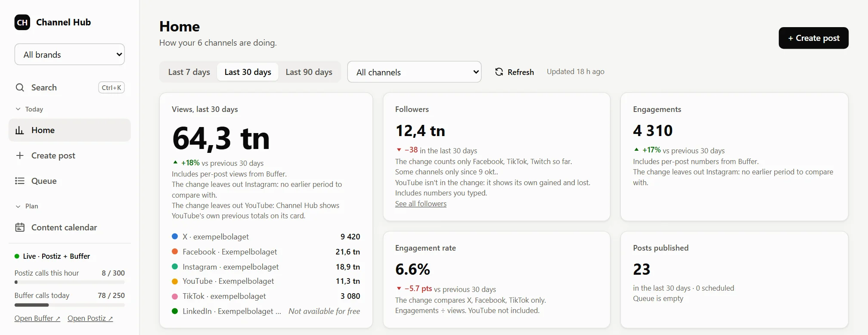
Task: Click the 6.6% engagement rate value
Action: [x=412, y=269]
